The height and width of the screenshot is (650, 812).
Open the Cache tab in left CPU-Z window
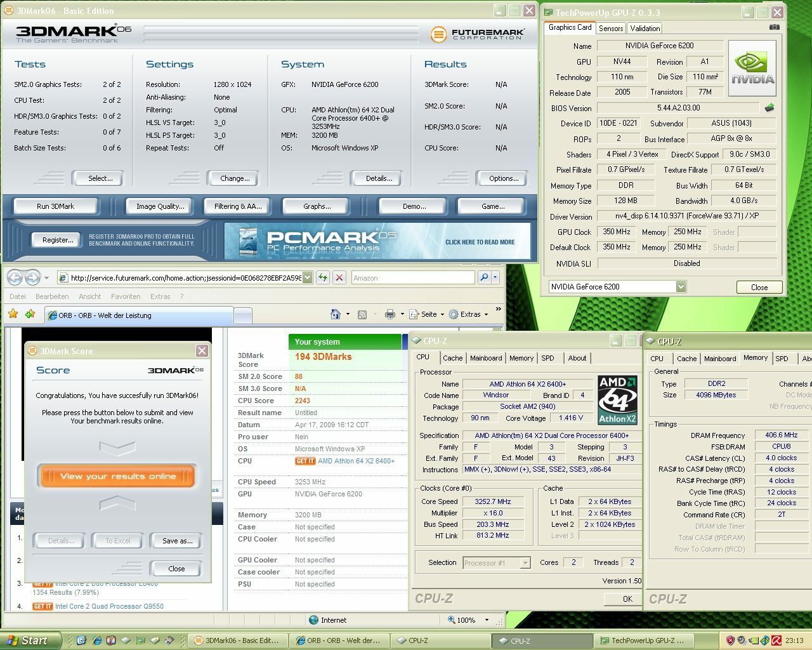coord(453,358)
